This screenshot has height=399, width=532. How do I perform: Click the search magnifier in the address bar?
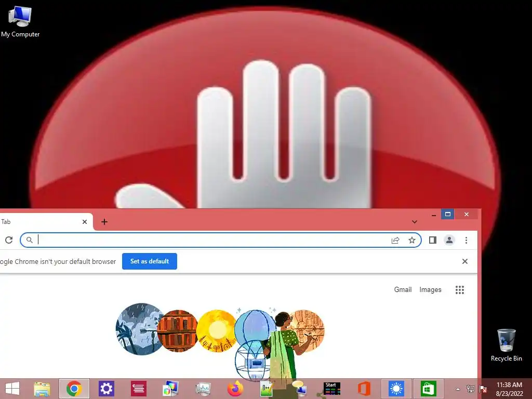click(30, 240)
